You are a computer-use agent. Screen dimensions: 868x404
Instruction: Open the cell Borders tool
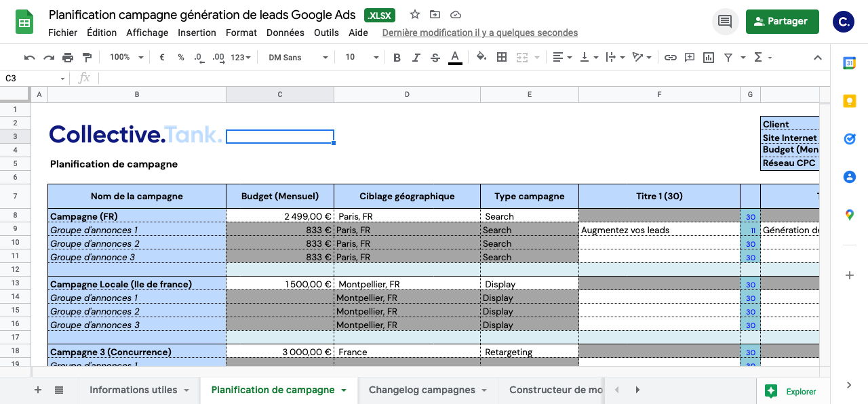502,58
